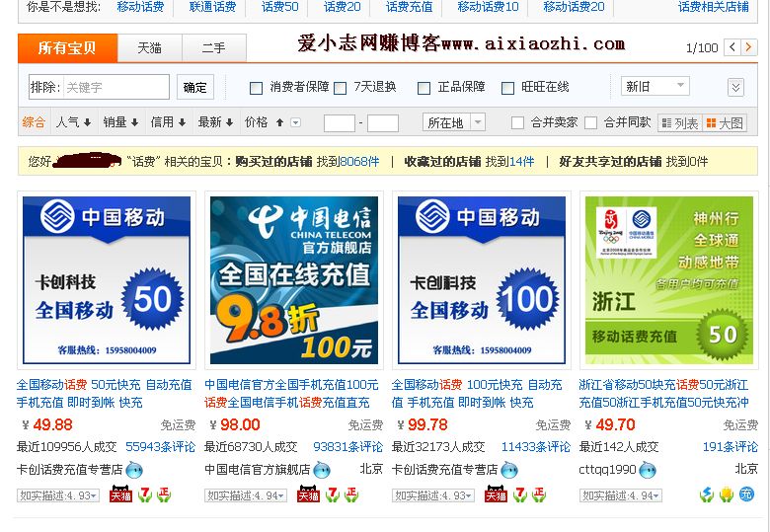Expand the 所在地 location dropdown
Viewport: 770px width, 532px height.
coord(454,122)
